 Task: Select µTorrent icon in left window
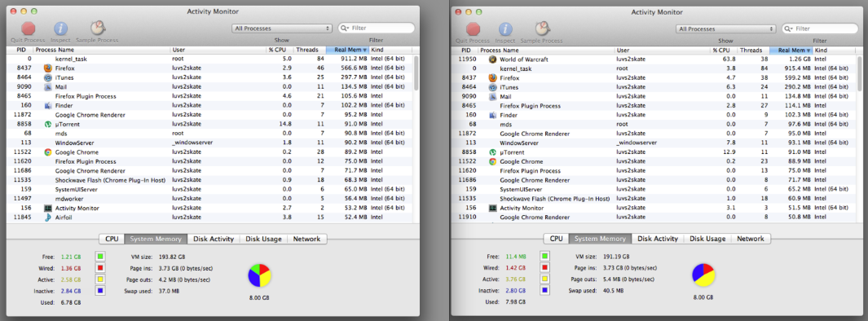tap(48, 124)
